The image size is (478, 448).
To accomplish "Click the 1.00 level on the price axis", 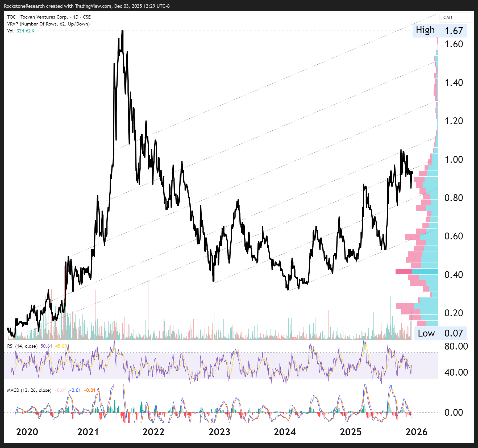I will coord(454,160).
